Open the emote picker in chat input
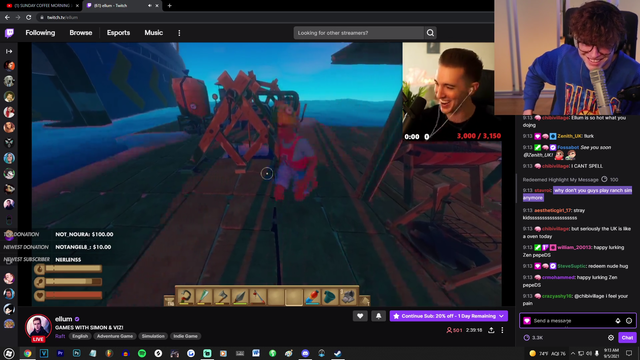 (x=629, y=321)
